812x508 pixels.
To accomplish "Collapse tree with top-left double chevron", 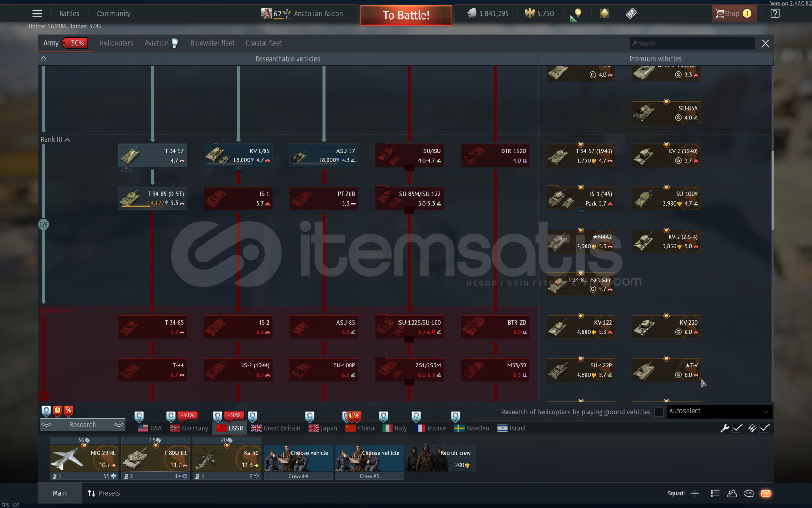I will (x=43, y=59).
